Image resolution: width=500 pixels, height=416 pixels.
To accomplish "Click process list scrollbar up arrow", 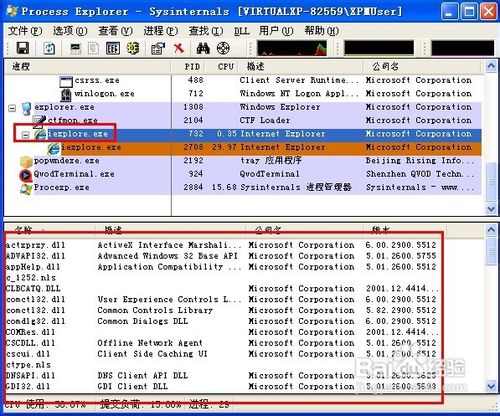I will pos(491,66).
